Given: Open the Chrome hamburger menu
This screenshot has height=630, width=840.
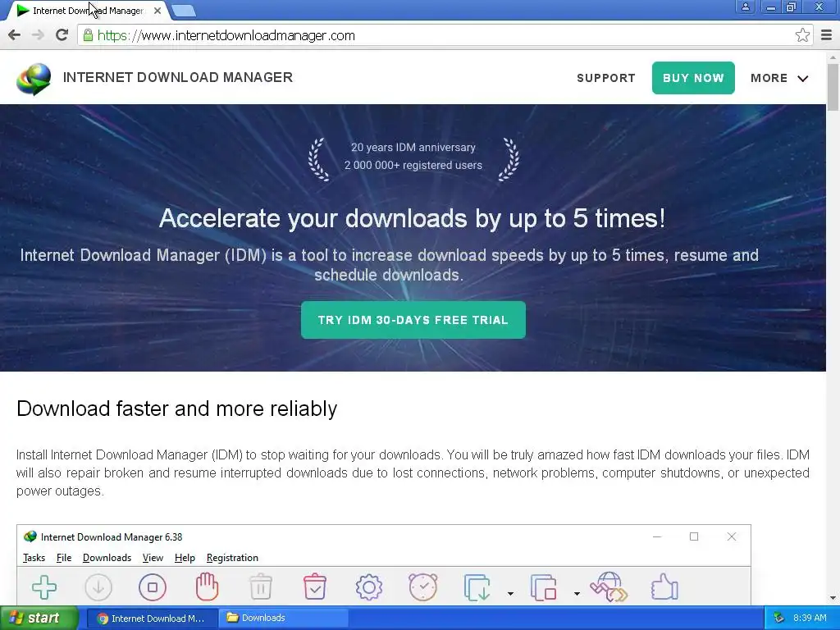Looking at the screenshot, I should coord(827,35).
